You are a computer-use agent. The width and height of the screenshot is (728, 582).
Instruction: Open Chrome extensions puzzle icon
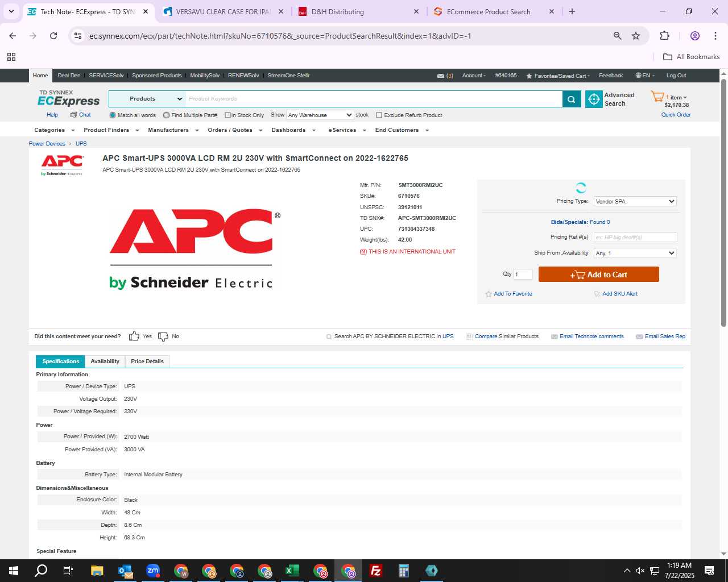664,36
